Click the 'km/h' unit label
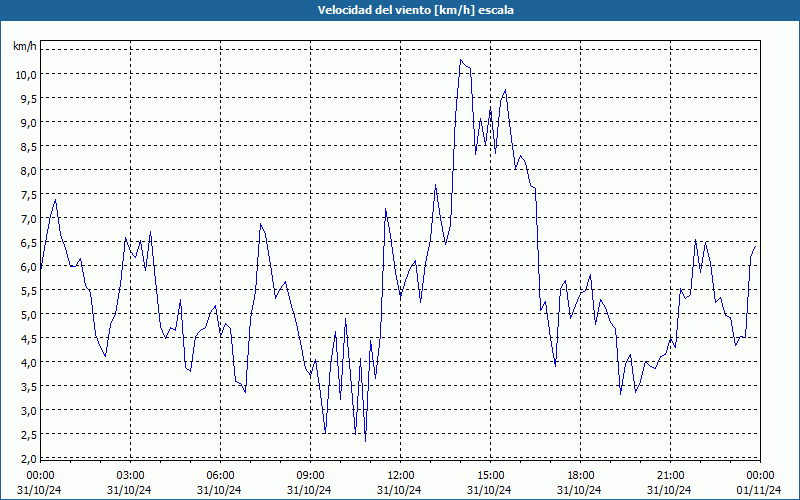The image size is (800, 500). (x=25, y=46)
